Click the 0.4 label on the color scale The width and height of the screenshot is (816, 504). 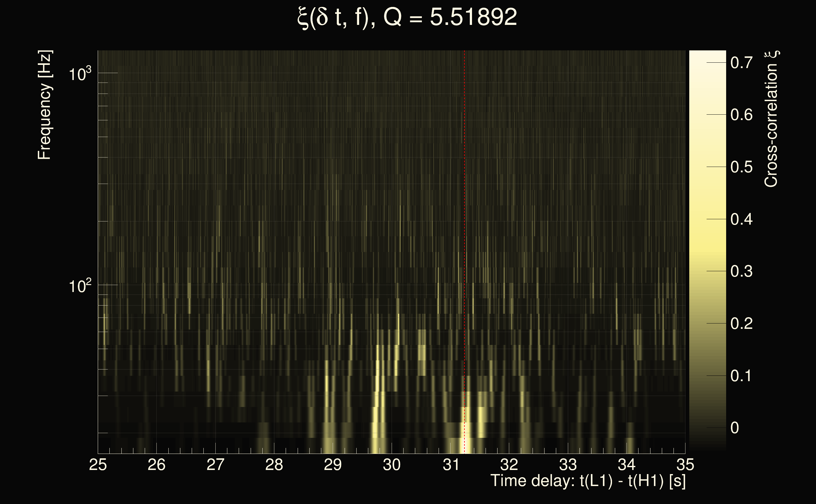tap(741, 219)
